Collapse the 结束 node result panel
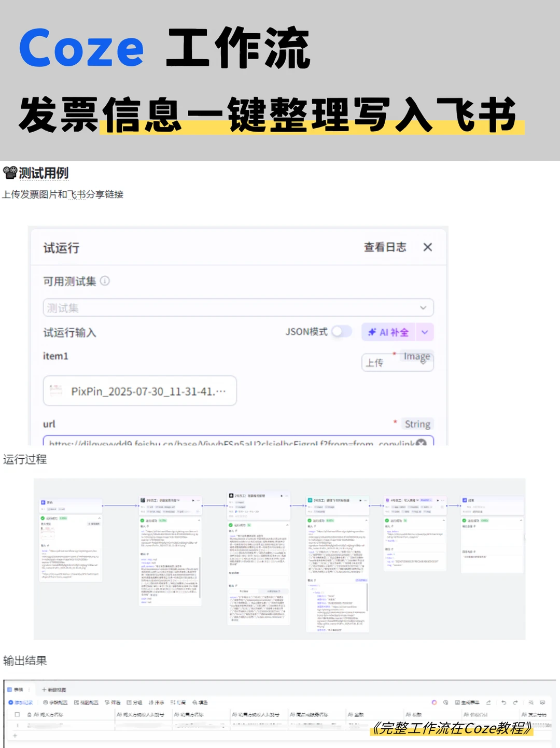The height and width of the screenshot is (748, 560). click(521, 520)
